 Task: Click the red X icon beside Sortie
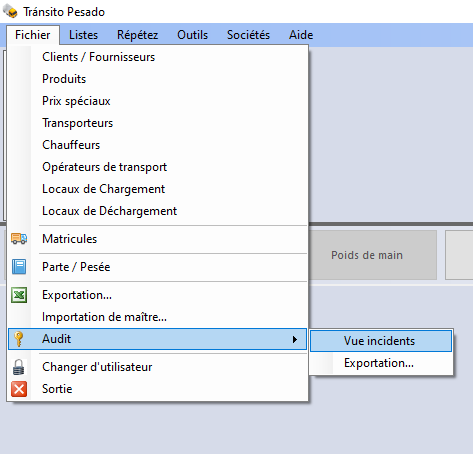point(19,389)
